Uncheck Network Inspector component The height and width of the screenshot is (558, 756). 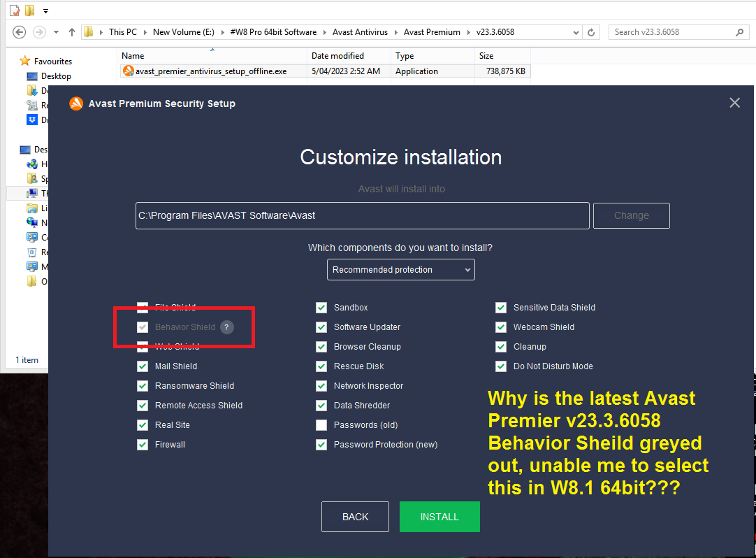coord(321,386)
